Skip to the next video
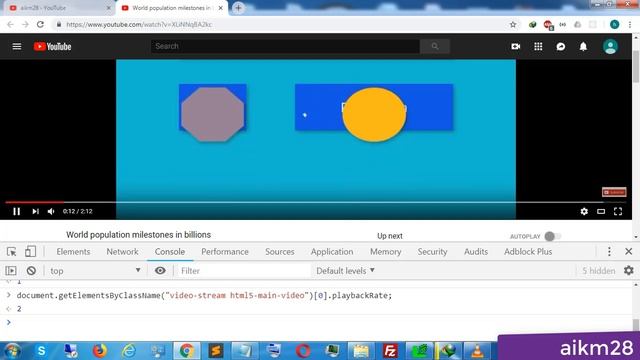 36,211
